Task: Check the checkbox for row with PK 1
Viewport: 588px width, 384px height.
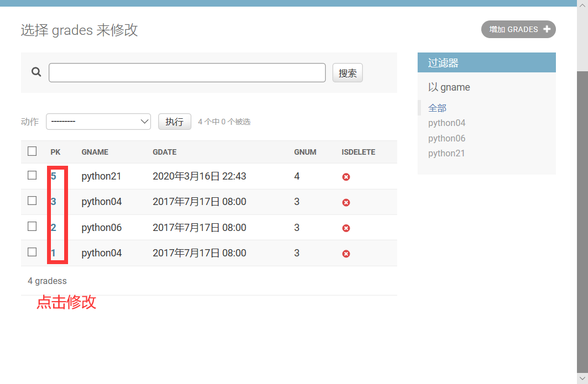Action: 32,252
